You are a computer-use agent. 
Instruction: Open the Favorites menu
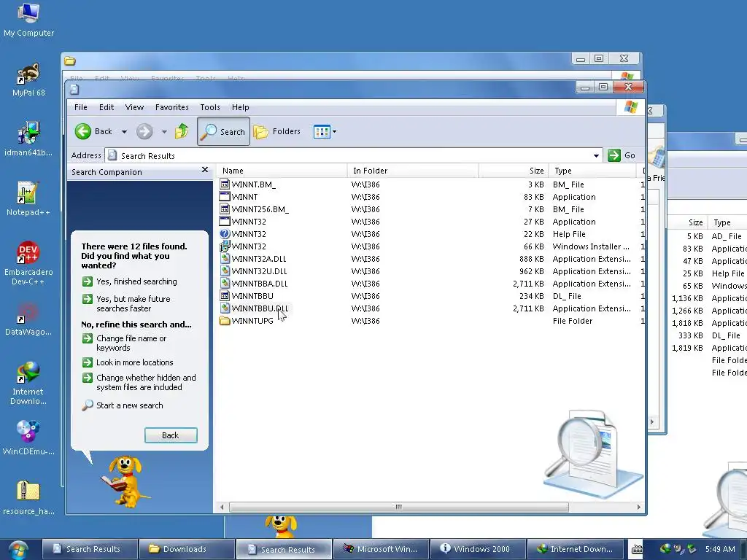coord(172,107)
